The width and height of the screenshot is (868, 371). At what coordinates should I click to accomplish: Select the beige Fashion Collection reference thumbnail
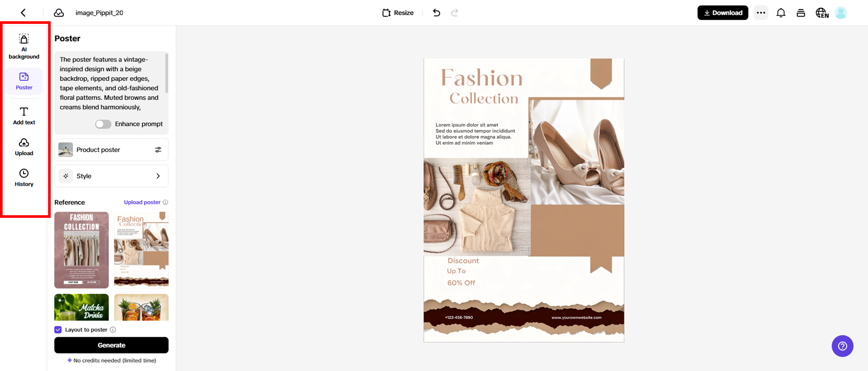click(141, 250)
